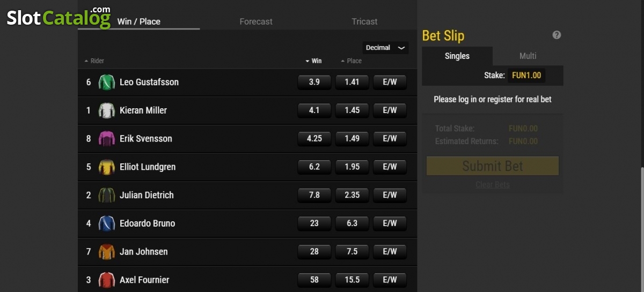Toggle the E/W bet for Julian Dietrich
The image size is (644, 292).
pyautogui.click(x=390, y=195)
